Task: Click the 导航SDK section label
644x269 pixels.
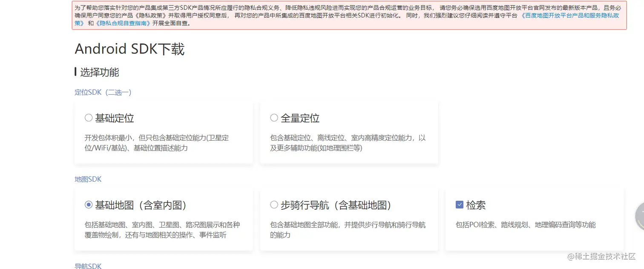Action: (88, 266)
